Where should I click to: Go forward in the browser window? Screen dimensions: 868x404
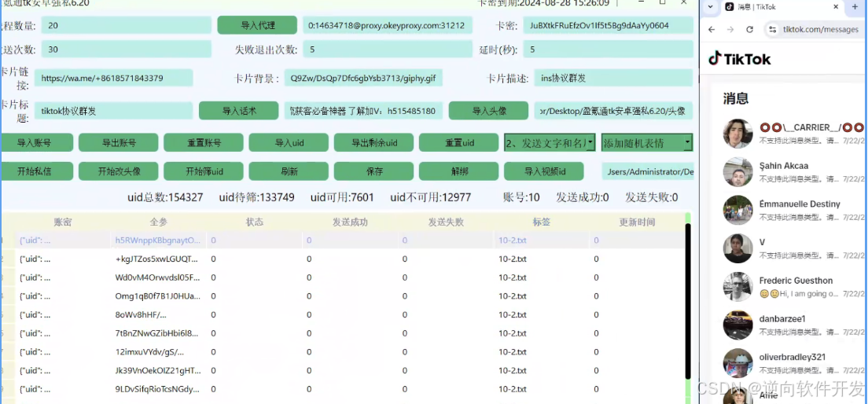(x=730, y=29)
